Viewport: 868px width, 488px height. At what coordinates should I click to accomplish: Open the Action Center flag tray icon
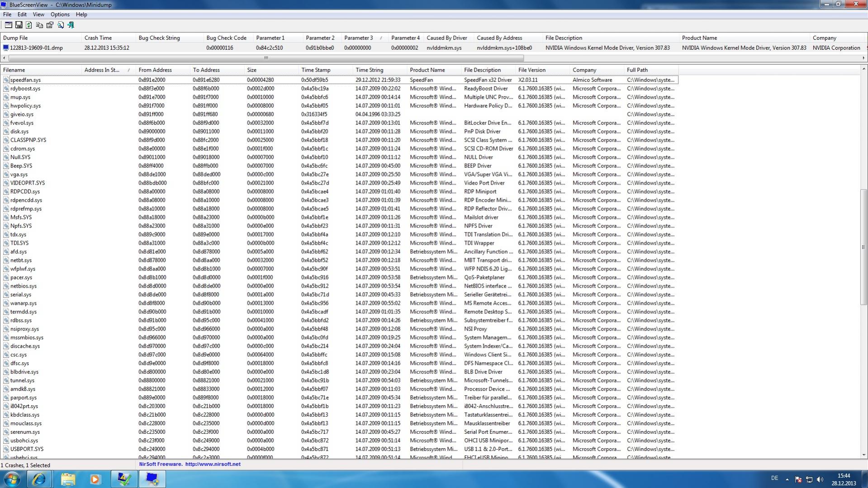[798, 479]
